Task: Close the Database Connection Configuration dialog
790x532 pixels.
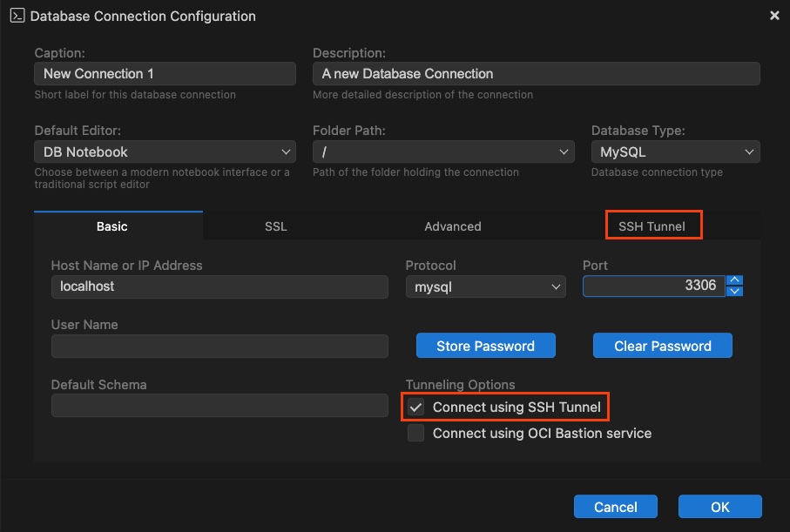Action: coord(774,16)
